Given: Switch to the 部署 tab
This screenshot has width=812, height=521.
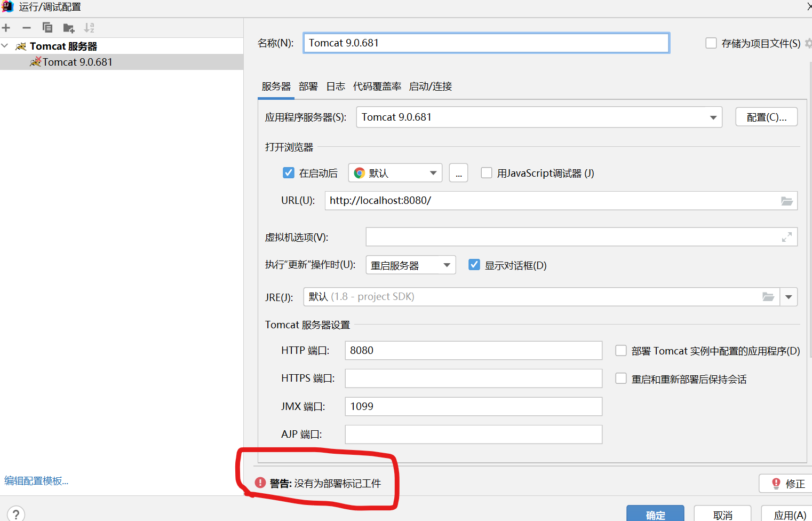Looking at the screenshot, I should pos(308,86).
